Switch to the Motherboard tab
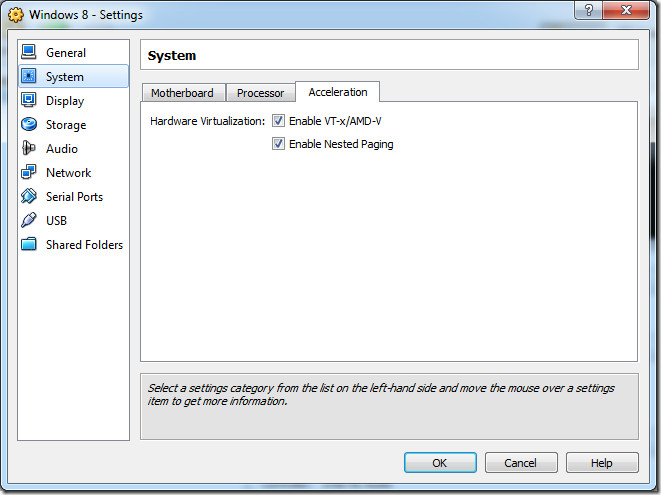Screen dimensions: 661x495 (183, 93)
